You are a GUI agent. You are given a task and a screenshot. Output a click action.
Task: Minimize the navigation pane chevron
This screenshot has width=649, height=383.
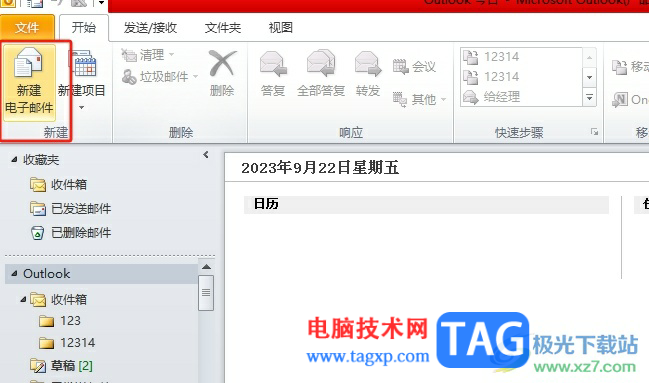(x=206, y=155)
